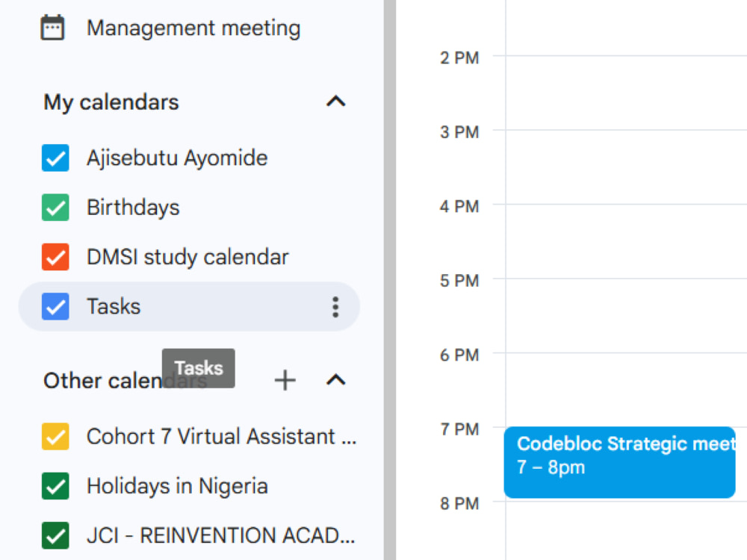Click the Tasks calendar label
The width and height of the screenshot is (747, 560).
(x=114, y=306)
